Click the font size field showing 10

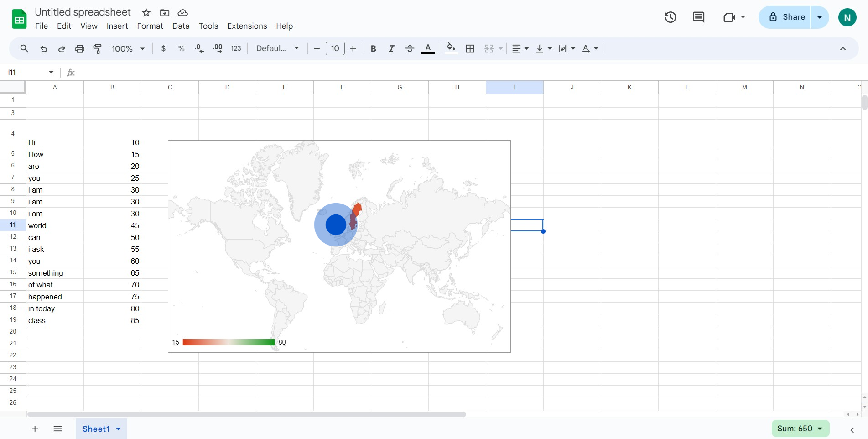coord(335,48)
